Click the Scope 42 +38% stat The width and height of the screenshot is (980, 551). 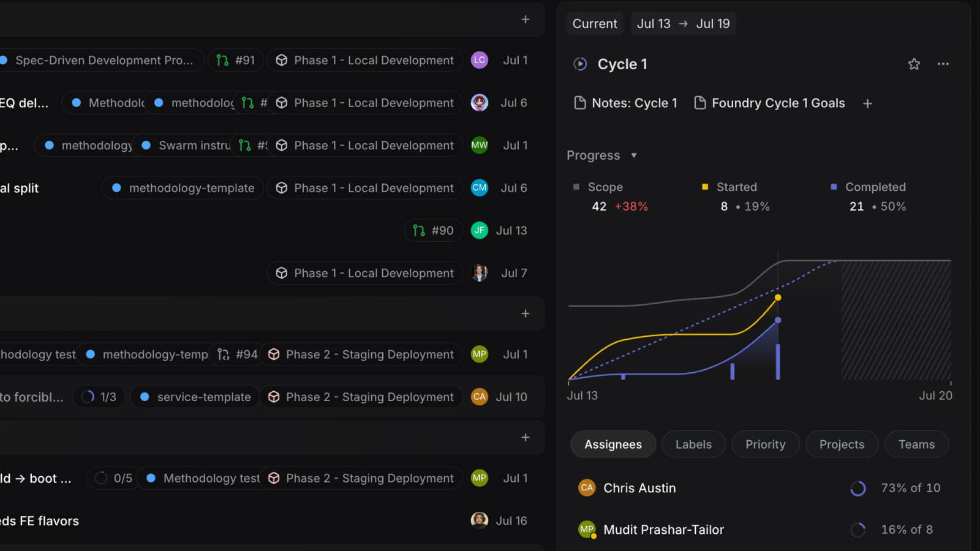[611, 197]
